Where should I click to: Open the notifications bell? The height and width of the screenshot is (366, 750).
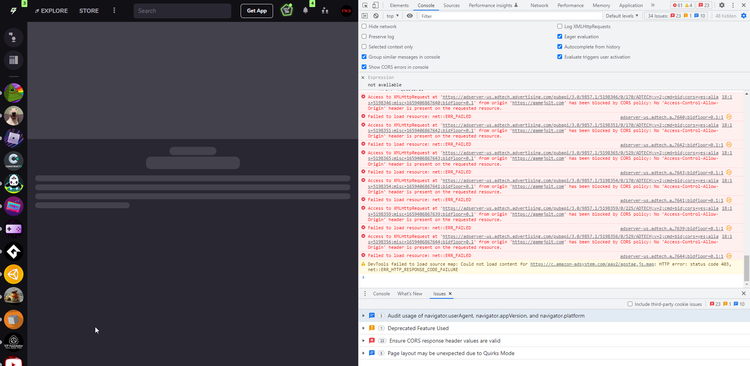click(305, 11)
